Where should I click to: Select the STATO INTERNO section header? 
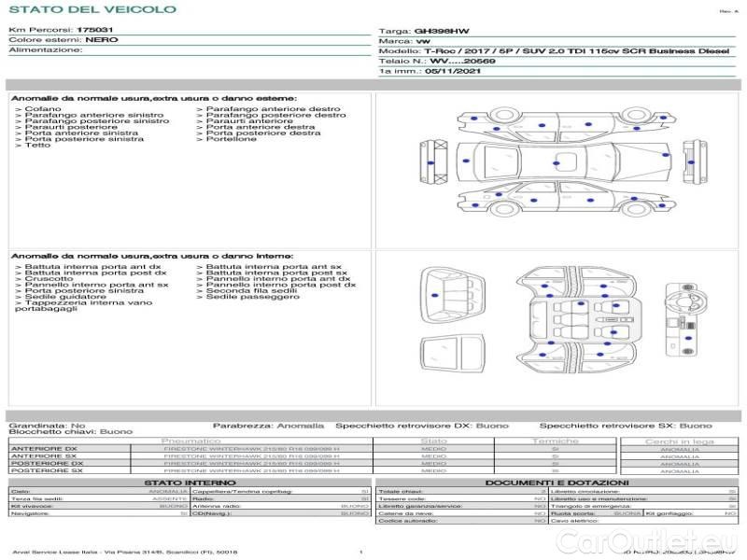(x=190, y=483)
